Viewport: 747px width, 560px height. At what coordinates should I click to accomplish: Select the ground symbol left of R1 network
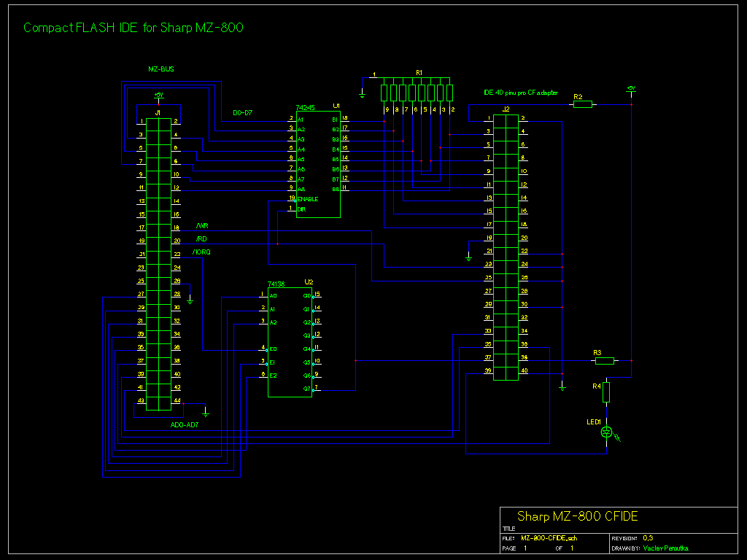point(362,94)
